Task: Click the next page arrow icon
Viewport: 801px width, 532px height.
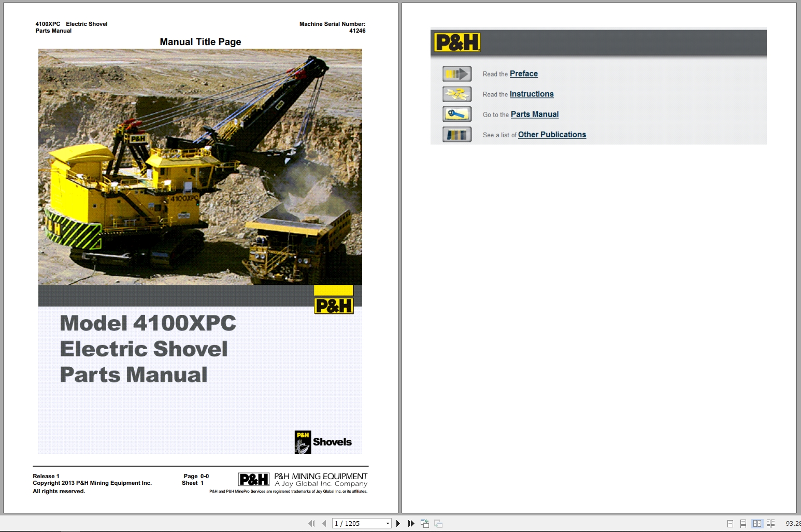Action: 398,523
